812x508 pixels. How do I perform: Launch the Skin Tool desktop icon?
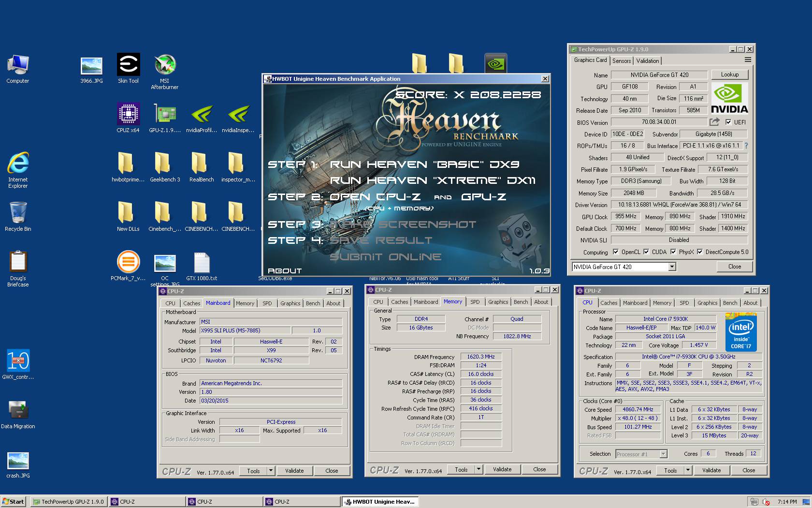pyautogui.click(x=128, y=69)
